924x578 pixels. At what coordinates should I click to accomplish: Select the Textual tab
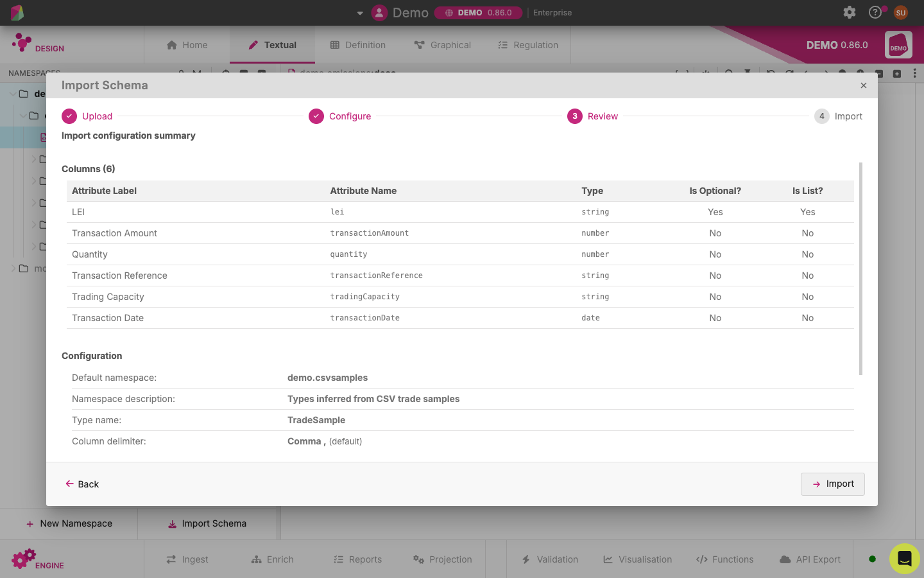[272, 45]
